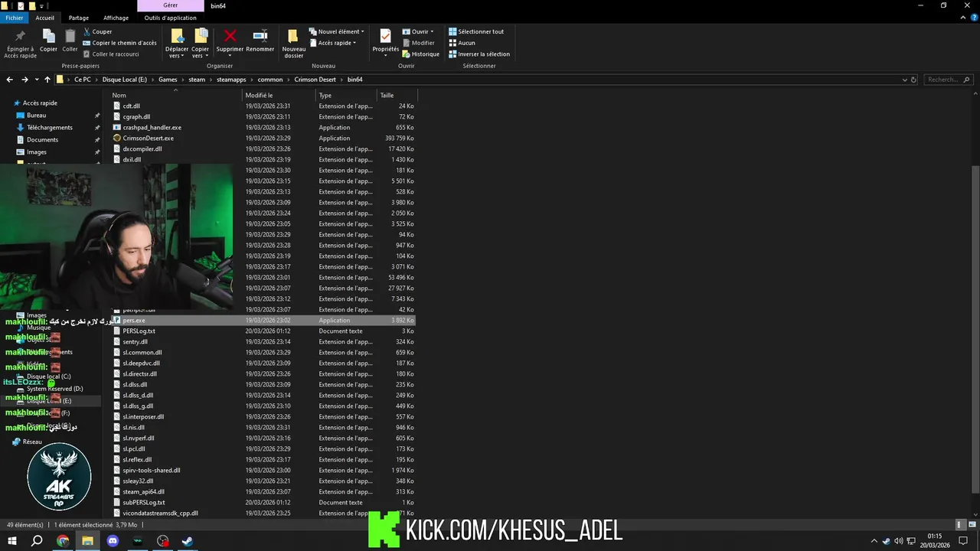
Task: Click the Copier ribbon button
Action: pos(48,41)
